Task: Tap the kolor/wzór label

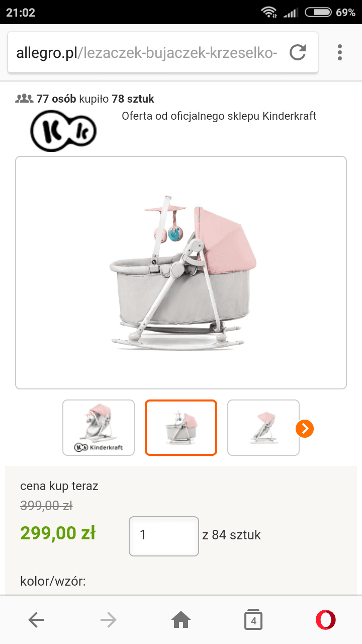Action: (x=53, y=582)
